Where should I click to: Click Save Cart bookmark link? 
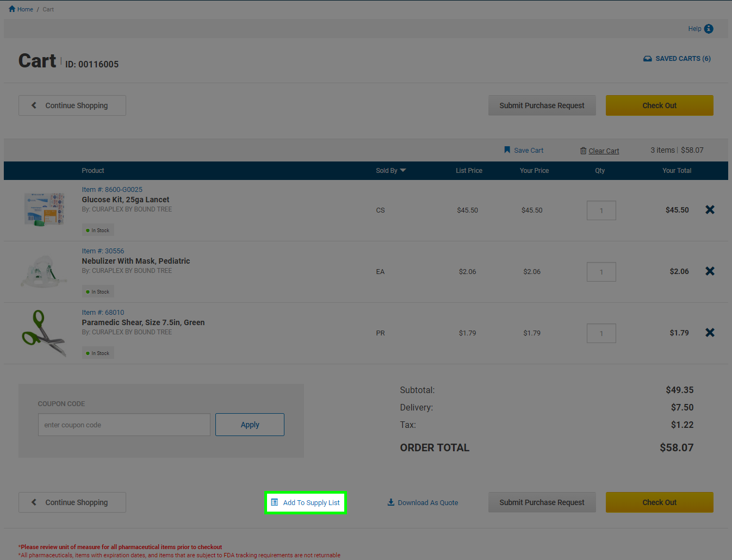523,151
